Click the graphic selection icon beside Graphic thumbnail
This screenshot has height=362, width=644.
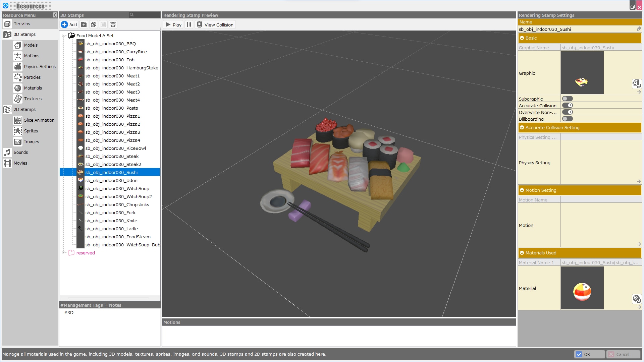pos(636,83)
